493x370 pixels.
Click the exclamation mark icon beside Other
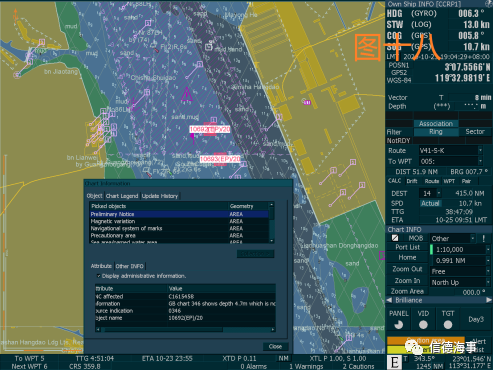pos(483,238)
